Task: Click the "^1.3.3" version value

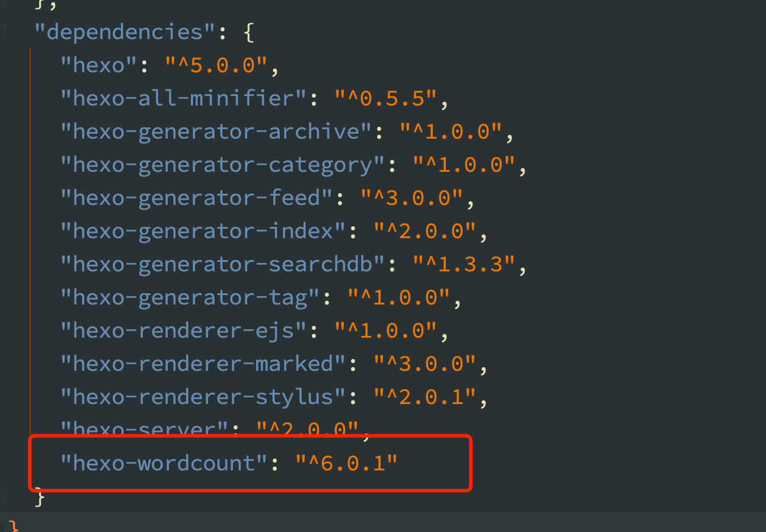Action: pyautogui.click(x=465, y=264)
